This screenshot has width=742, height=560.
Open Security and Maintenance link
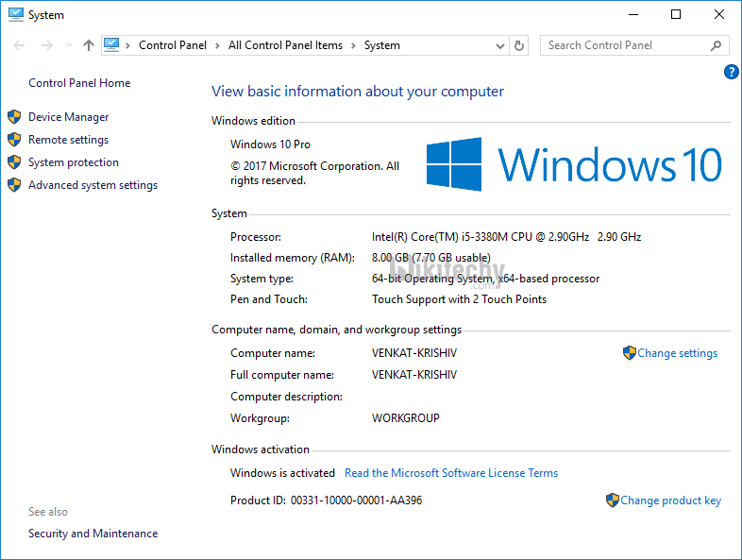pos(93,534)
